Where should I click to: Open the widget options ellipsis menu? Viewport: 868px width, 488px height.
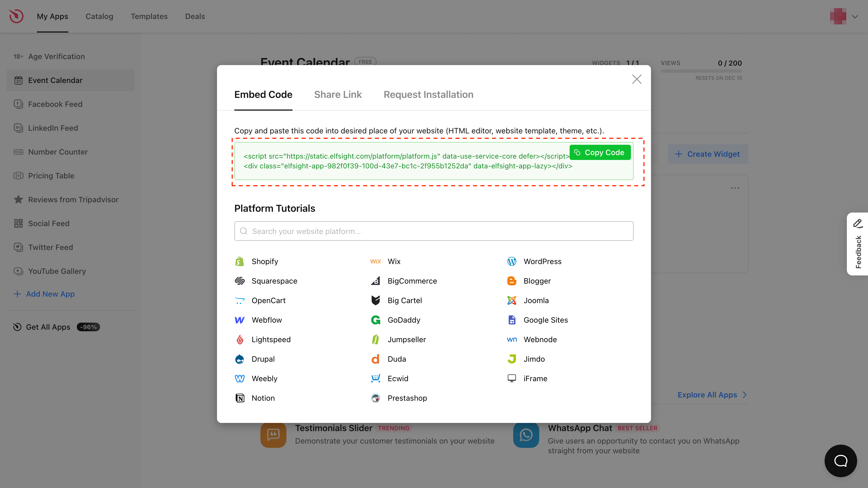pos(735,188)
